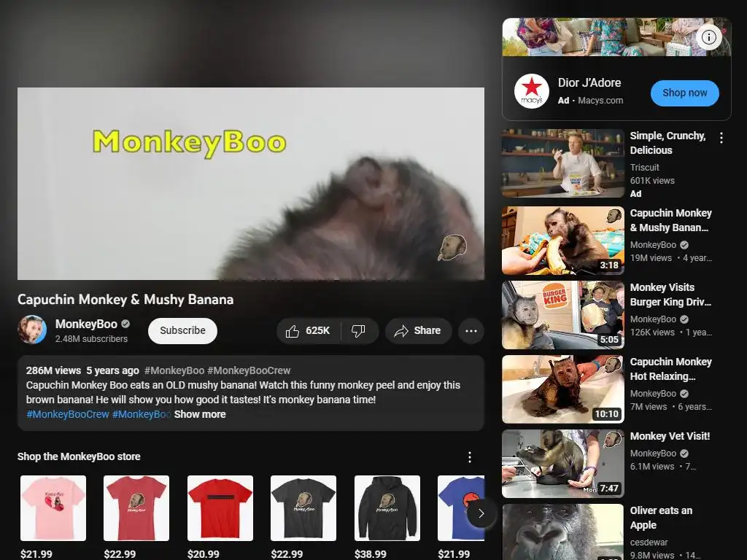Click the Macys.com advertiser text
The image size is (747, 560).
click(x=600, y=101)
